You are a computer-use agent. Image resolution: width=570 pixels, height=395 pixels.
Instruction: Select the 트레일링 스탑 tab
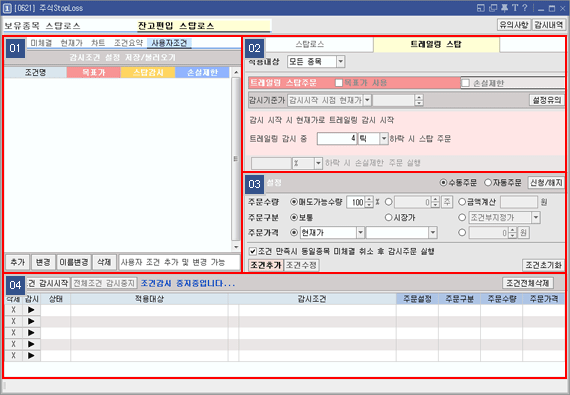pos(436,44)
